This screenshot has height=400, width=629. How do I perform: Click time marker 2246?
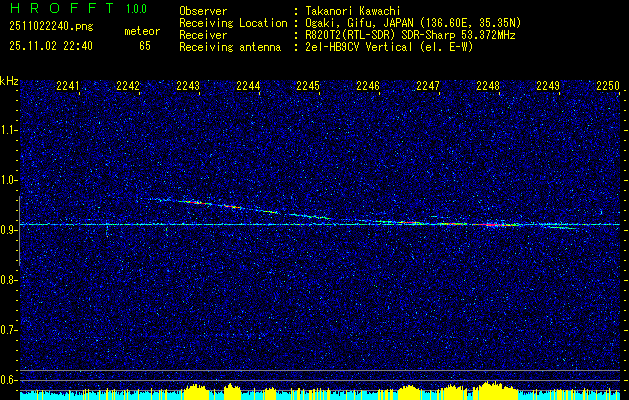click(368, 86)
